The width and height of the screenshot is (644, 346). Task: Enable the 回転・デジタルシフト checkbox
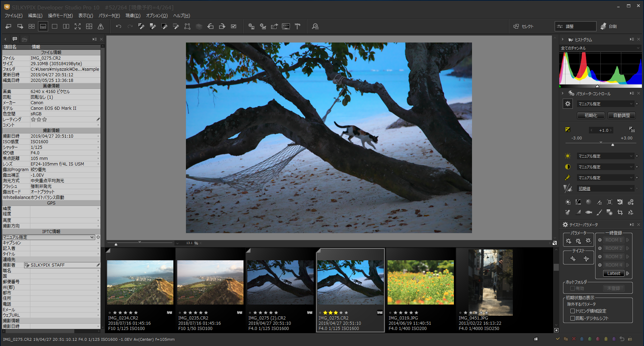click(x=572, y=318)
